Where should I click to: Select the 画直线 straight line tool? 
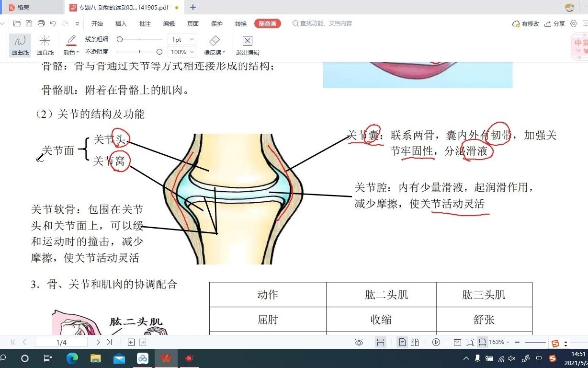click(x=45, y=45)
